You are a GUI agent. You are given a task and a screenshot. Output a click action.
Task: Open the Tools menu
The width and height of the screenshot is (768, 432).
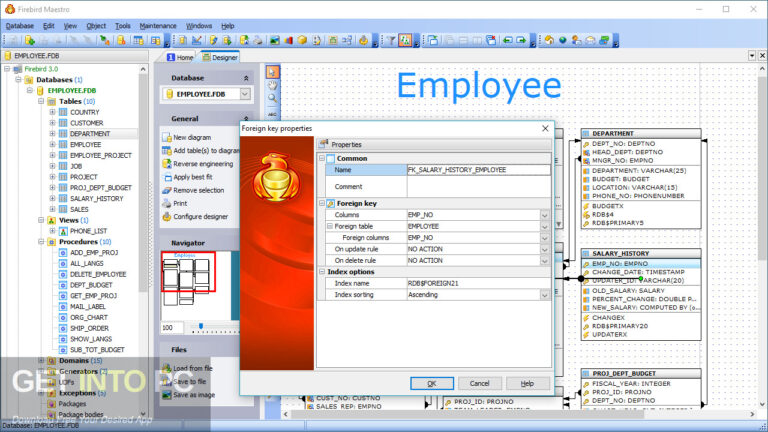click(x=122, y=26)
